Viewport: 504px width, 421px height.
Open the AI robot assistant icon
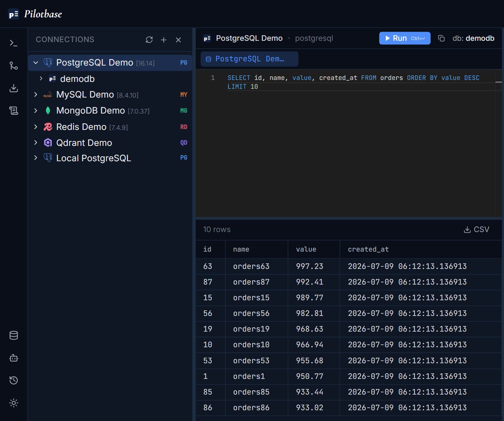pyautogui.click(x=14, y=358)
